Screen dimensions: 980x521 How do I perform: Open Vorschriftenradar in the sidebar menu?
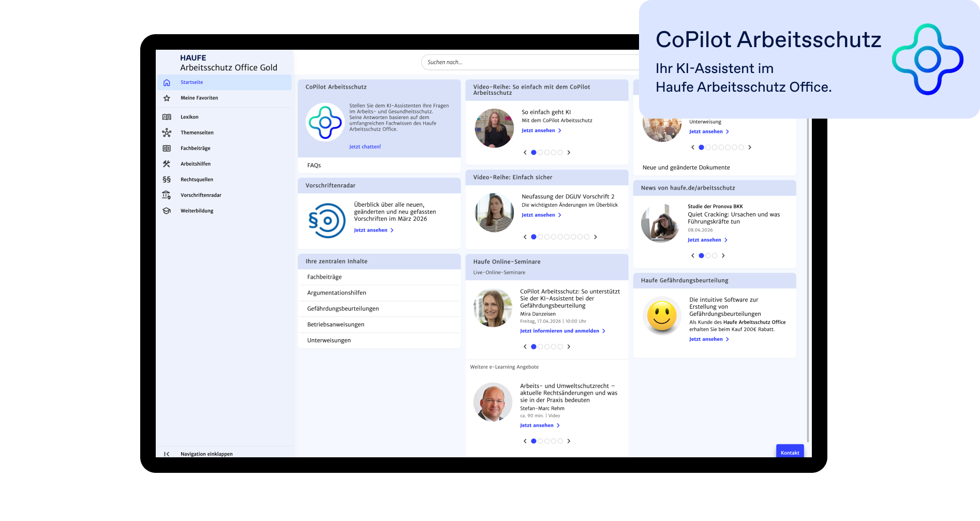pyautogui.click(x=201, y=195)
